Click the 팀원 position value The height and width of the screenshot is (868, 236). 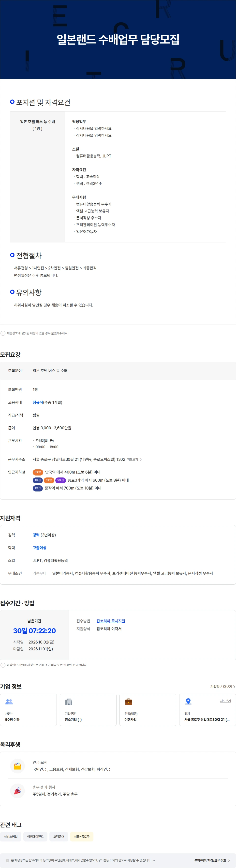click(36, 415)
